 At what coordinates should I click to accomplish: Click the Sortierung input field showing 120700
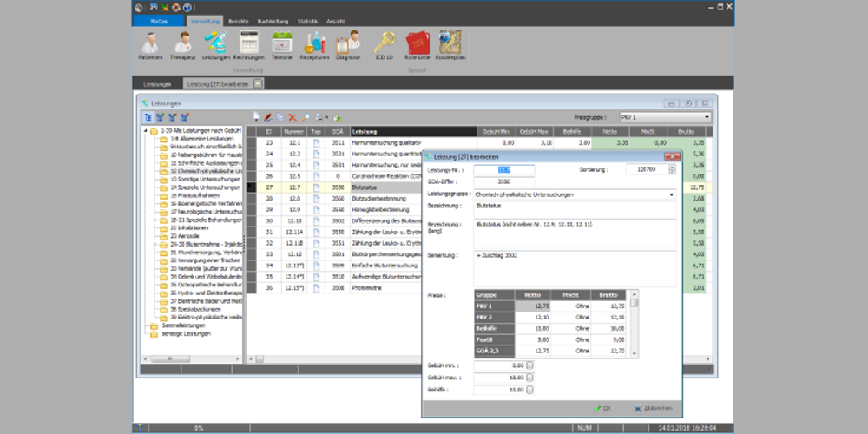[x=647, y=169]
